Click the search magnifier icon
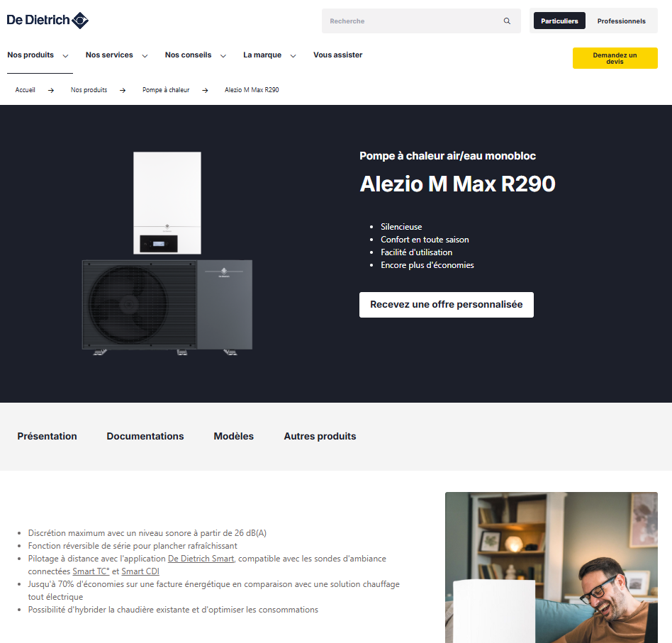The width and height of the screenshot is (672, 643). [507, 21]
